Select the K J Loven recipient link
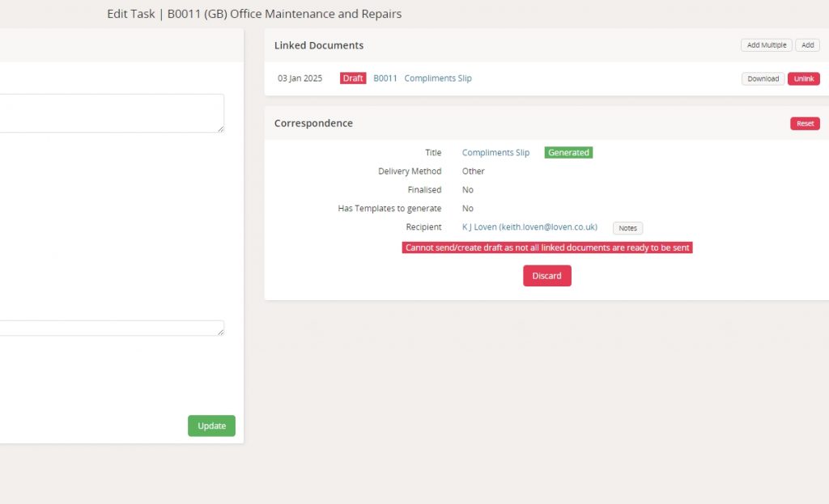Screen dimensions: 829x504 (529, 227)
